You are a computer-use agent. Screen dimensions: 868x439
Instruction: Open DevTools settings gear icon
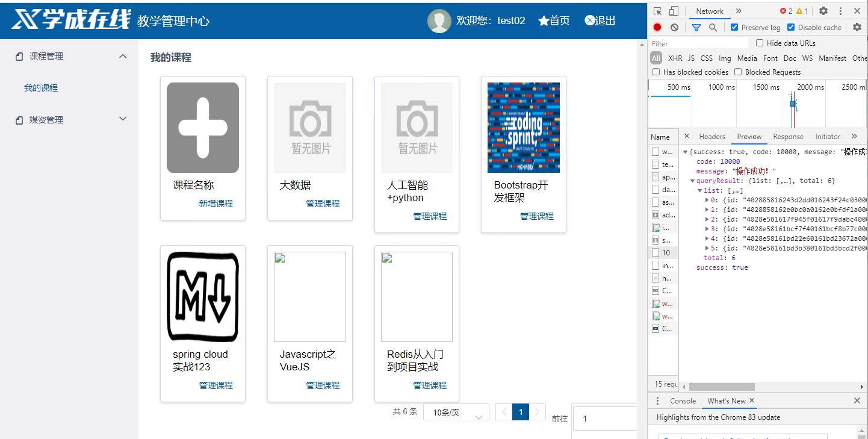[823, 11]
